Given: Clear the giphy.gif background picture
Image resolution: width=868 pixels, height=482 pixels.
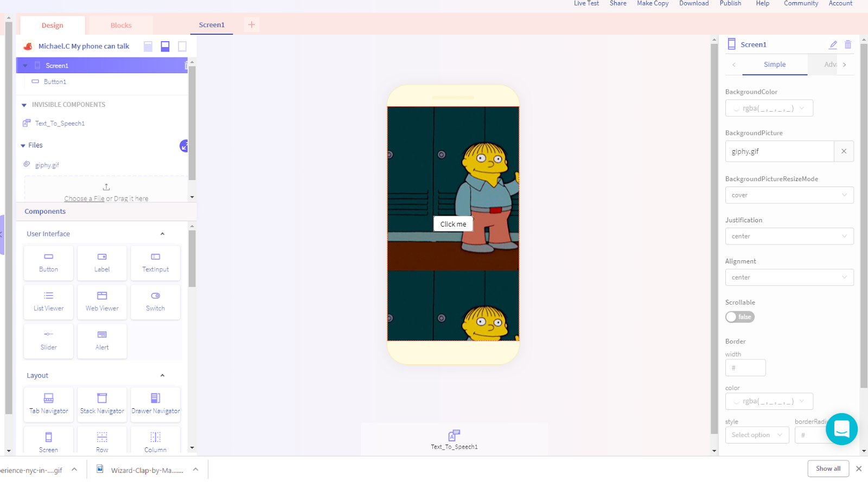Looking at the screenshot, I should (x=844, y=151).
